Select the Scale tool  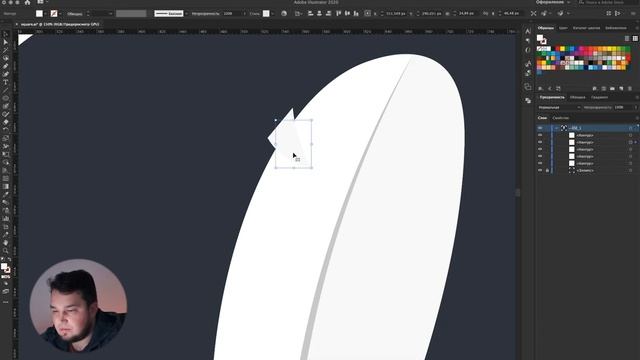pyautogui.click(x=5, y=138)
